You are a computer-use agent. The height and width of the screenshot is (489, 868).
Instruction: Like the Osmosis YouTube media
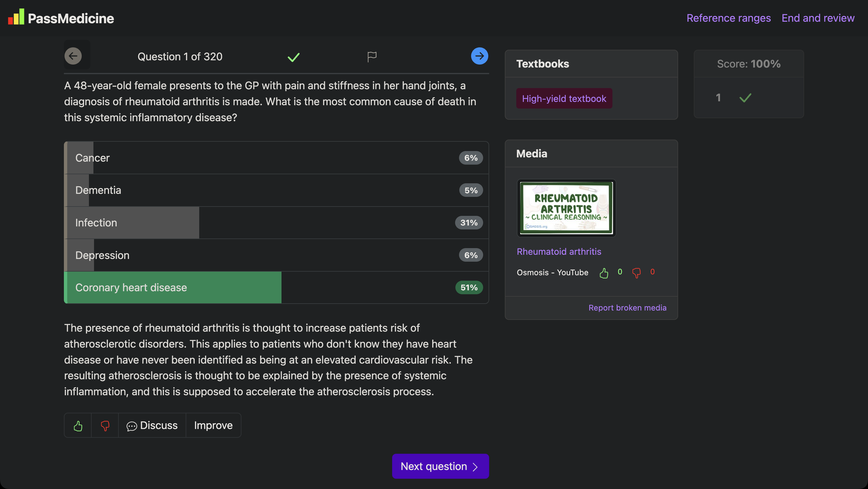pos(604,273)
